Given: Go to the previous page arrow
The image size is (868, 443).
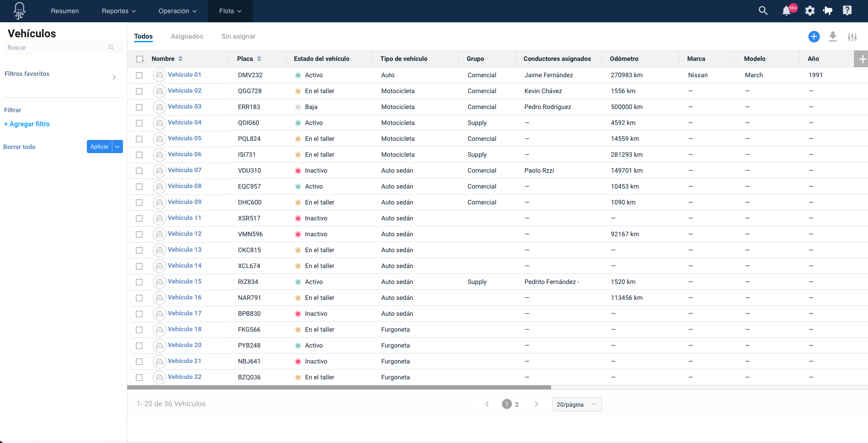Looking at the screenshot, I should point(487,404).
